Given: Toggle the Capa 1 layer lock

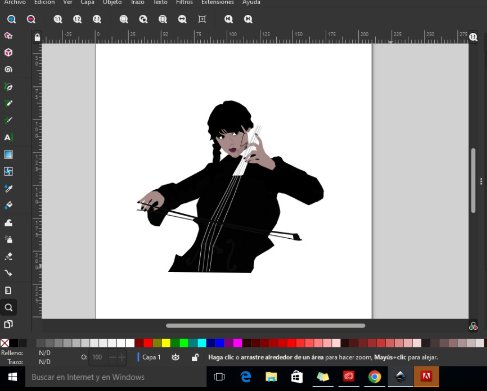Looking at the screenshot, I should pyautogui.click(x=195, y=357).
